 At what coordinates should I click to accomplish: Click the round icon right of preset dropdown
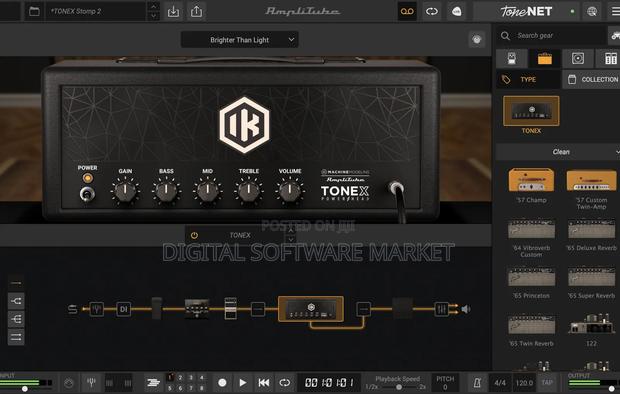[477, 40]
